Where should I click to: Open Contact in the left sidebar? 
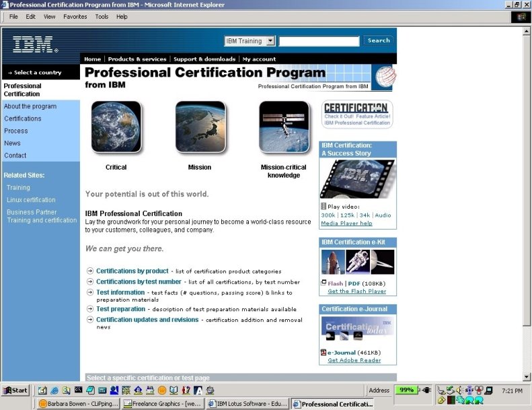click(x=15, y=156)
